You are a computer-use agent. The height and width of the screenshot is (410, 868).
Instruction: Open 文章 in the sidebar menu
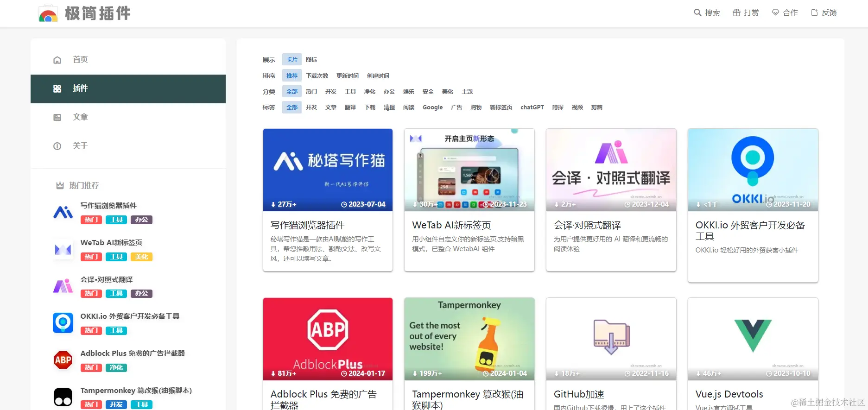click(128, 117)
